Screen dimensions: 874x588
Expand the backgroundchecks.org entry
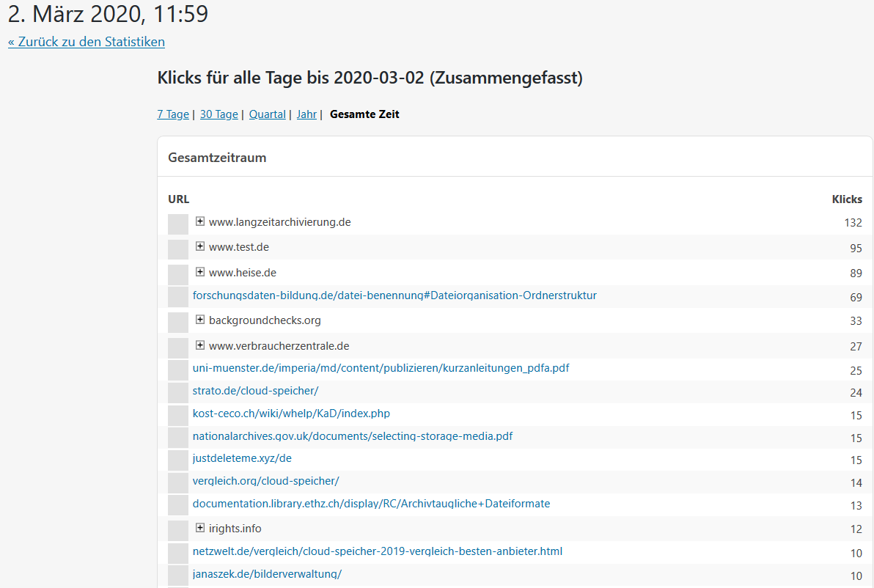point(200,320)
